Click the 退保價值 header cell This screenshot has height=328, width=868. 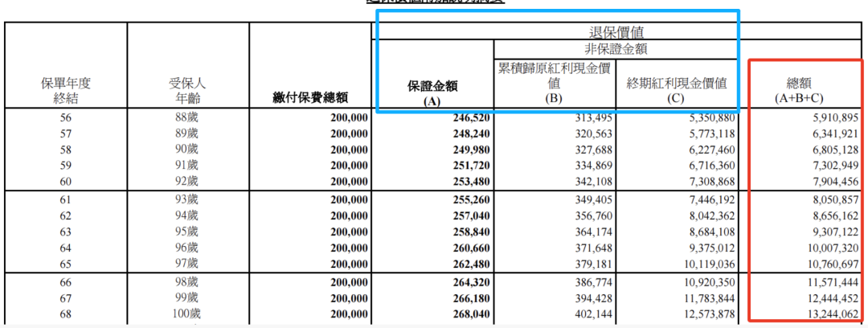(616, 33)
